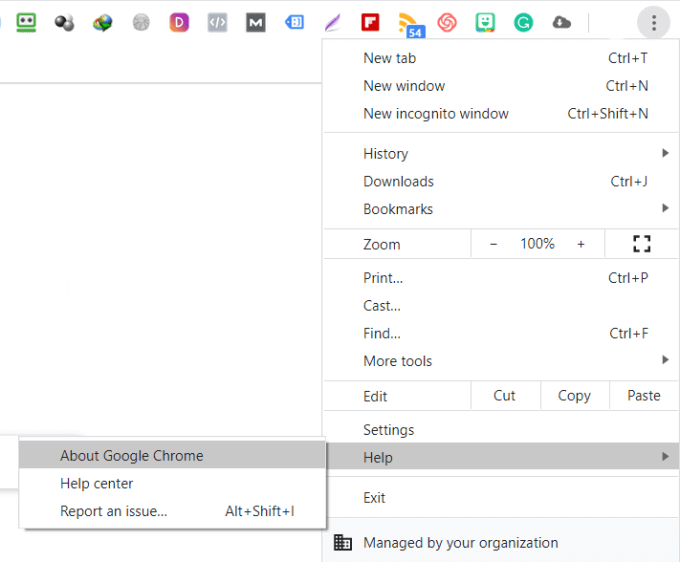The image size is (680, 562).
Task: Increase zoom with the plus button
Action: pos(581,244)
